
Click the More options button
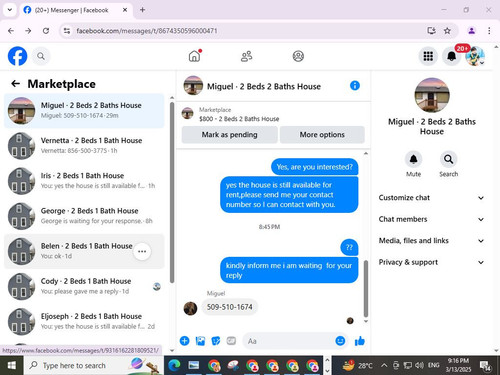click(322, 135)
